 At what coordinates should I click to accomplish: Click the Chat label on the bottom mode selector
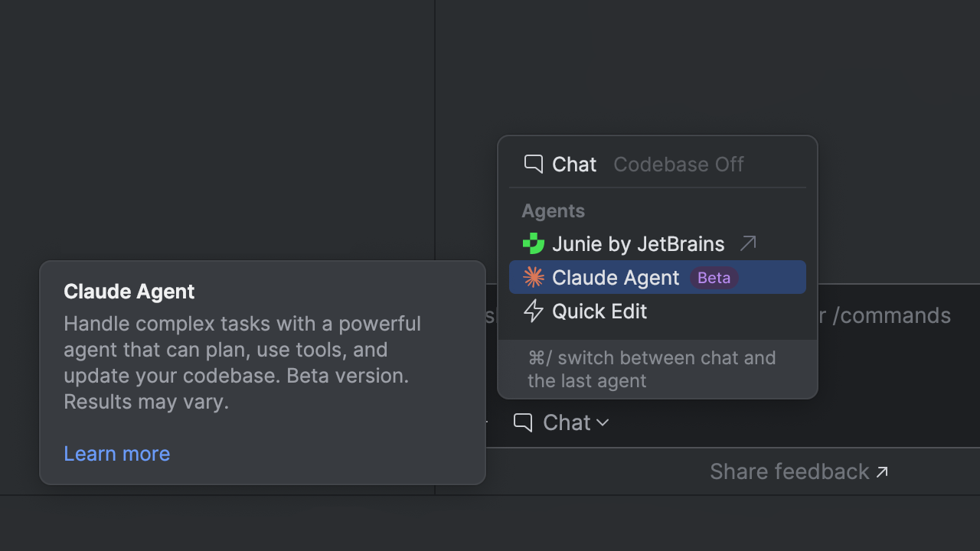point(567,422)
